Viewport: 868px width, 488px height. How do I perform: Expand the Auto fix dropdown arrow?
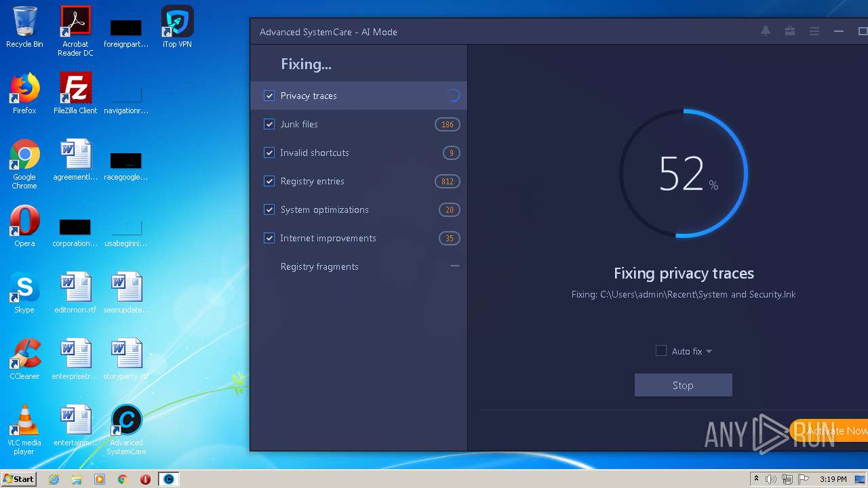tap(709, 351)
